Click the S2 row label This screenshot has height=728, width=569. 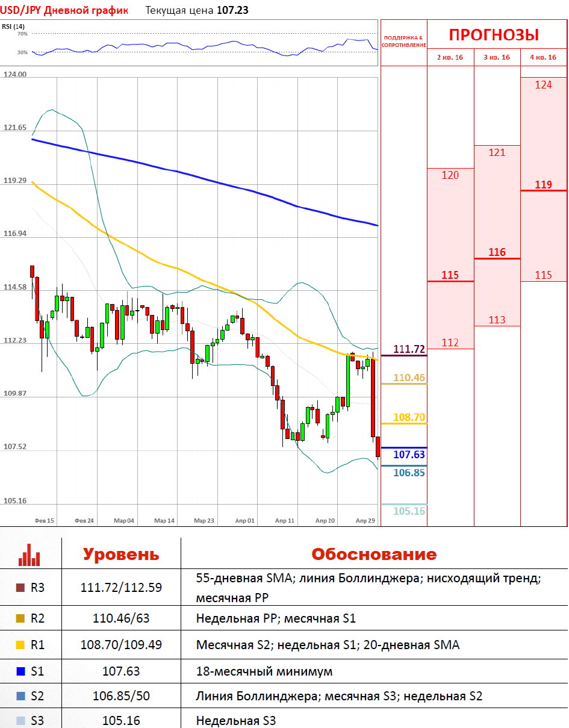(37, 696)
